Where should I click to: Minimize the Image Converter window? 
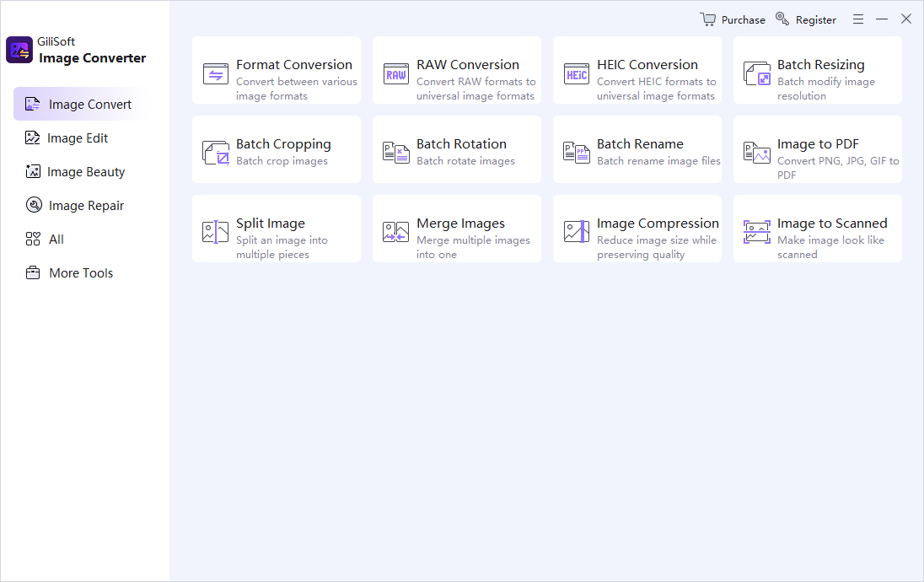coord(882,19)
